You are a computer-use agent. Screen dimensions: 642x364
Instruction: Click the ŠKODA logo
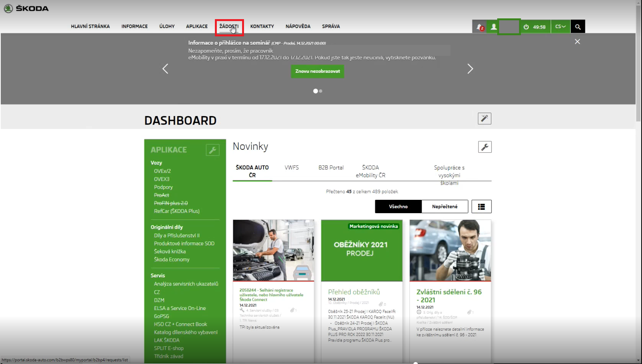tap(26, 8)
